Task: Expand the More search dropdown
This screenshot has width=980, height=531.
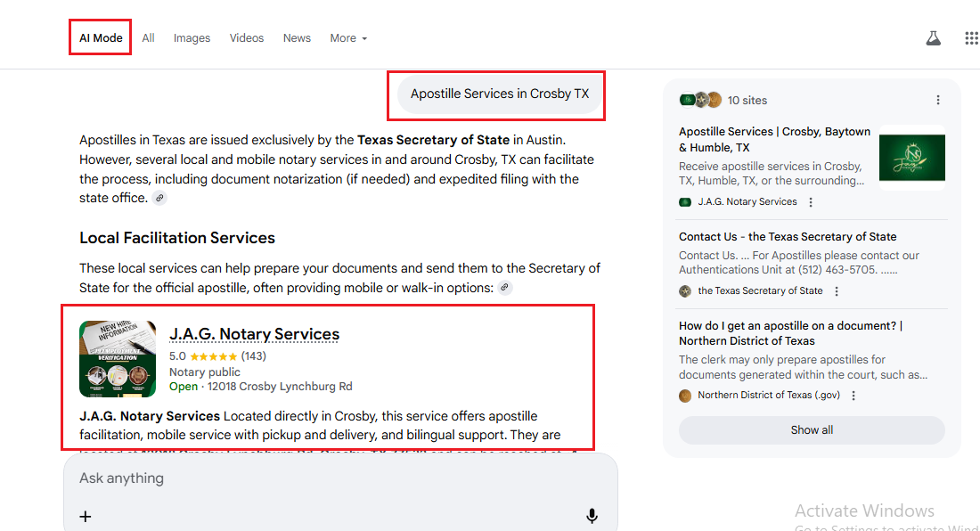Action: point(348,38)
